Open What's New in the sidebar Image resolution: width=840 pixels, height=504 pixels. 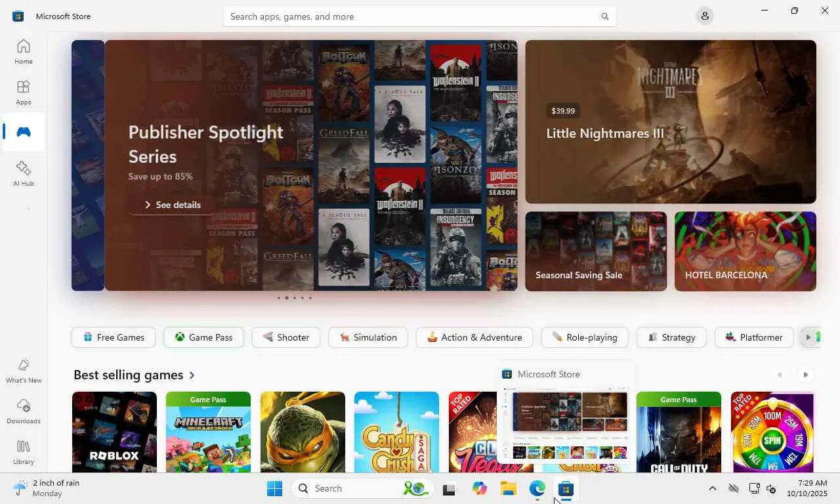pyautogui.click(x=24, y=371)
